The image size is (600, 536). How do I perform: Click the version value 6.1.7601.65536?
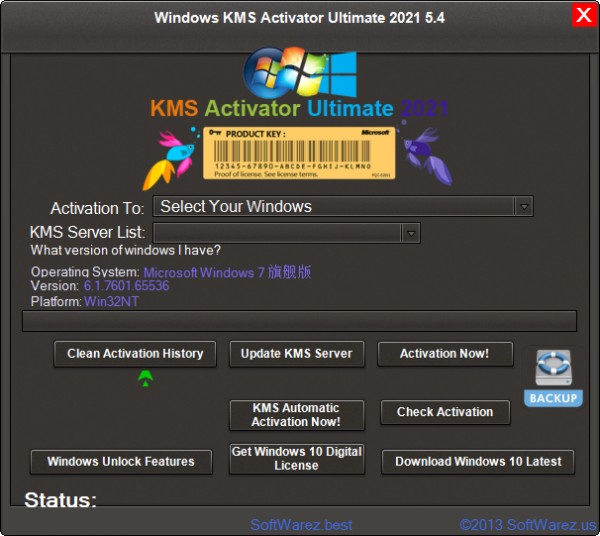coord(127,286)
